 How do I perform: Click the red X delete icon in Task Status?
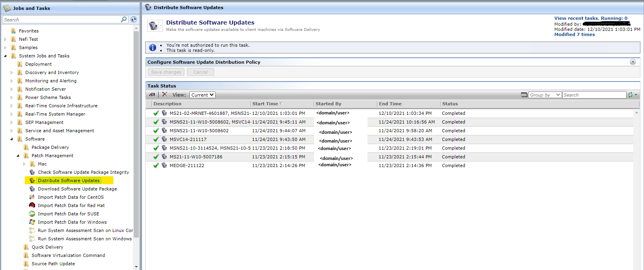pyautogui.click(x=165, y=95)
